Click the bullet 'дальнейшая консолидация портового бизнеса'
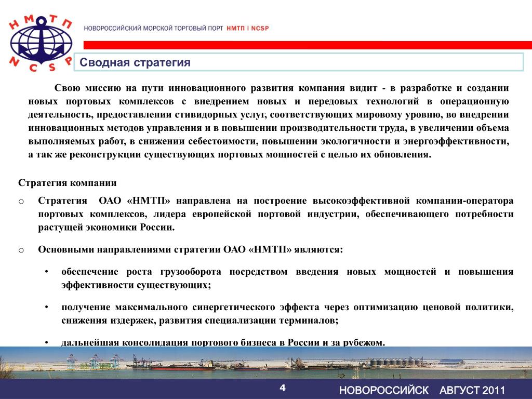Viewport: 532px width, 399px height. pyautogui.click(x=223, y=342)
